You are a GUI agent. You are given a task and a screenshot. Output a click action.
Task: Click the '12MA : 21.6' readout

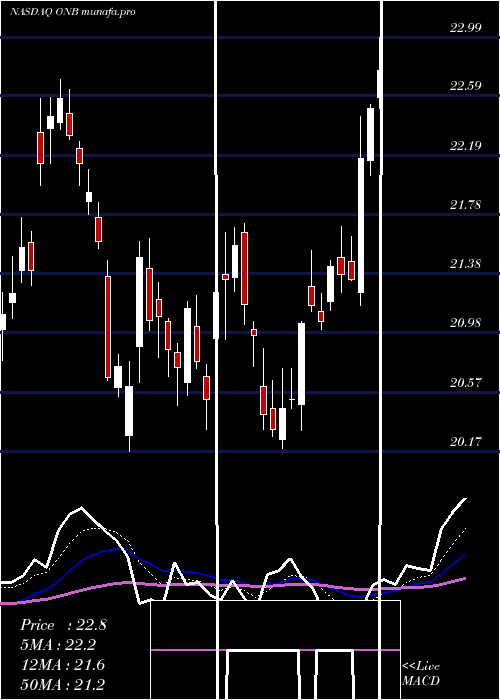63,665
